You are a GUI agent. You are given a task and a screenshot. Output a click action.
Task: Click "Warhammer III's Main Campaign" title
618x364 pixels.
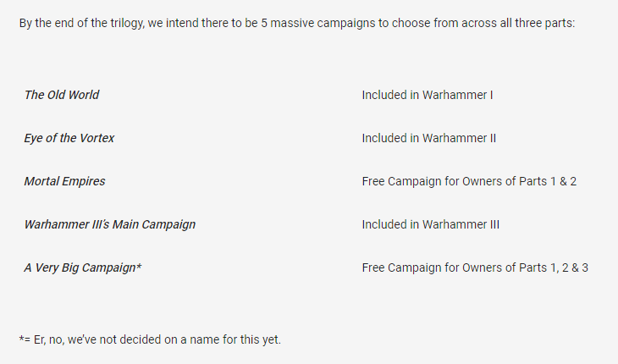[110, 224]
